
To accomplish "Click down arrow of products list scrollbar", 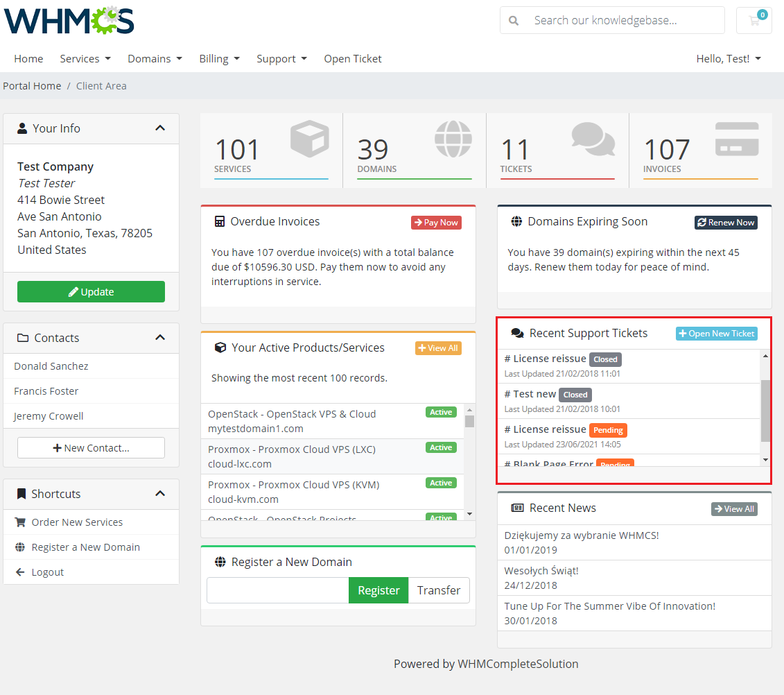I will (x=469, y=514).
